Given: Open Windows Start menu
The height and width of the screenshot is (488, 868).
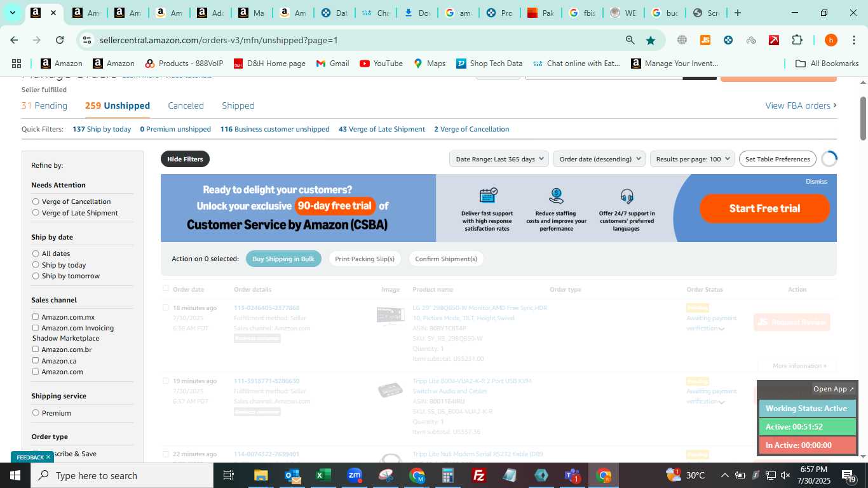Looking at the screenshot, I should click(x=15, y=475).
